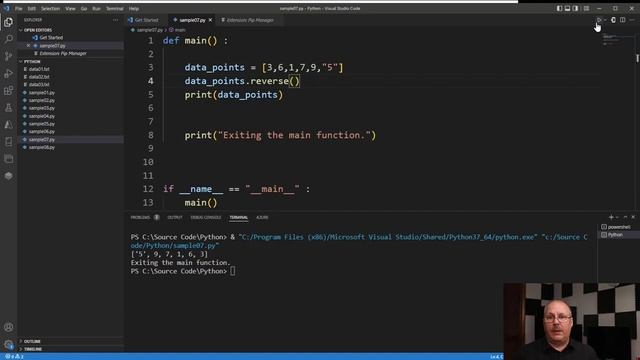
Task: Create a new terminal with plus icon
Action: (x=611, y=218)
